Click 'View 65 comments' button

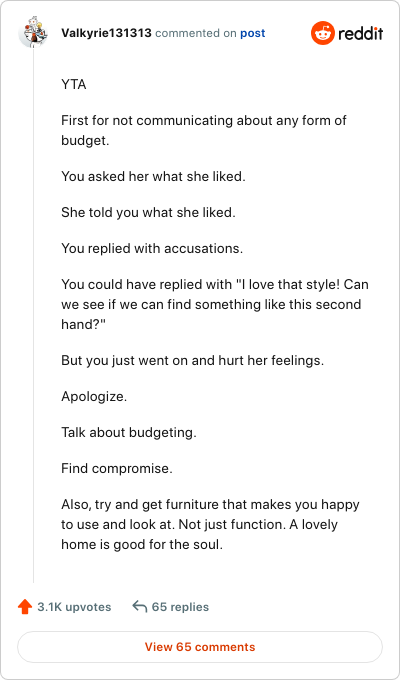click(x=200, y=647)
